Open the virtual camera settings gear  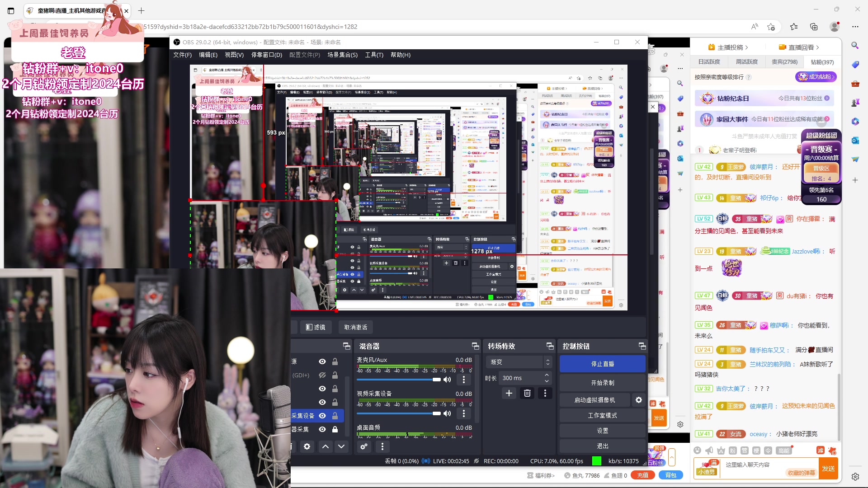(639, 399)
